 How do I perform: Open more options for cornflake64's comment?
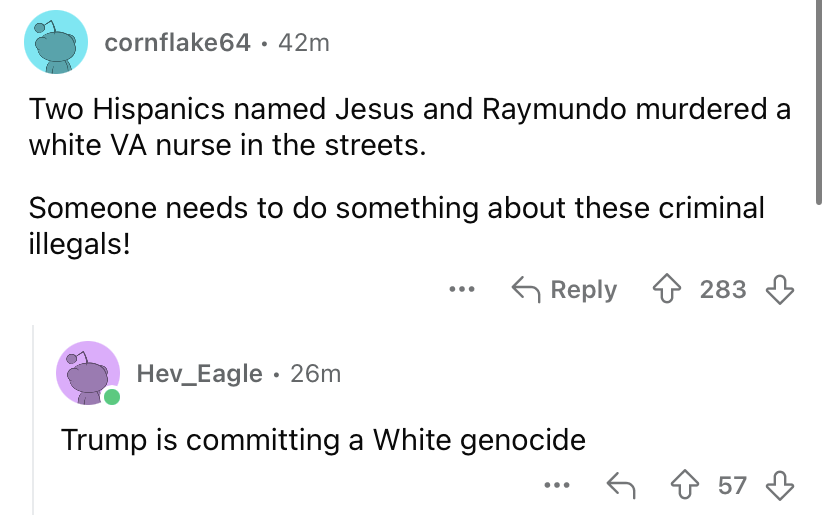pos(461,290)
